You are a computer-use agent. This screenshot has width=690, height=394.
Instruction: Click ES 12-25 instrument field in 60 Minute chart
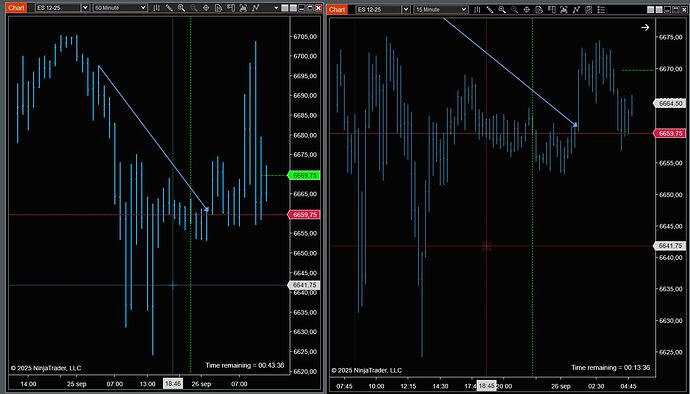coord(58,8)
